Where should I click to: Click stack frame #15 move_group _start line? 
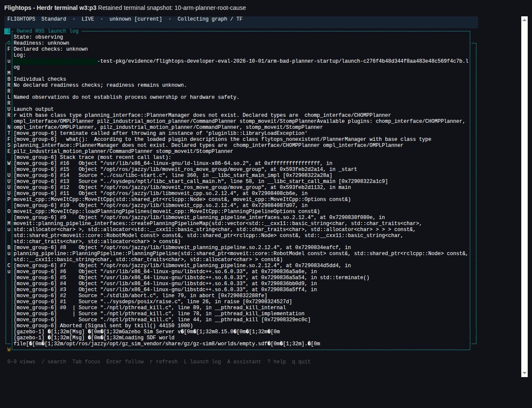point(185,169)
